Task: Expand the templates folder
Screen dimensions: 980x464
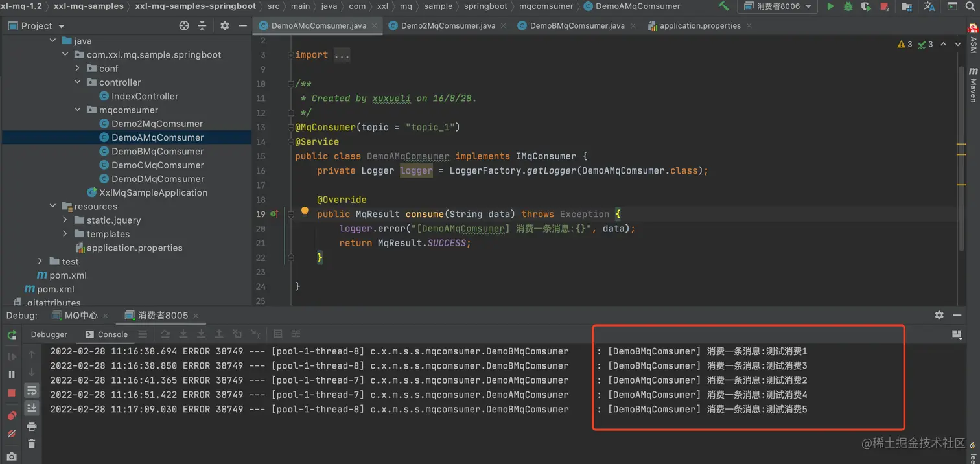Action: [65, 234]
